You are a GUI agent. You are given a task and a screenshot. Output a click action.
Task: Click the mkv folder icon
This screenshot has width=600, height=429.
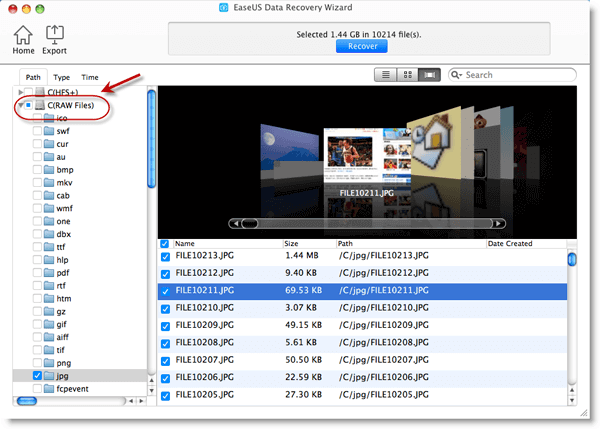click(49, 183)
